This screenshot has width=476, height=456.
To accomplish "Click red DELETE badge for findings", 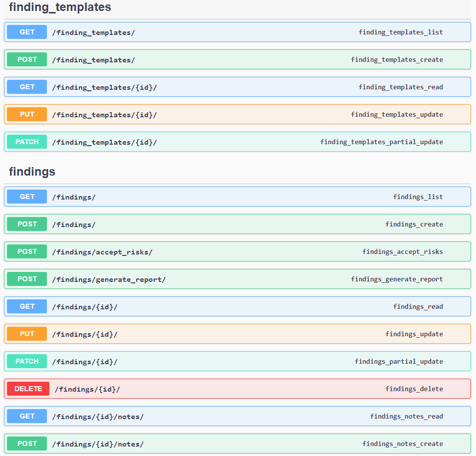I will tap(28, 389).
